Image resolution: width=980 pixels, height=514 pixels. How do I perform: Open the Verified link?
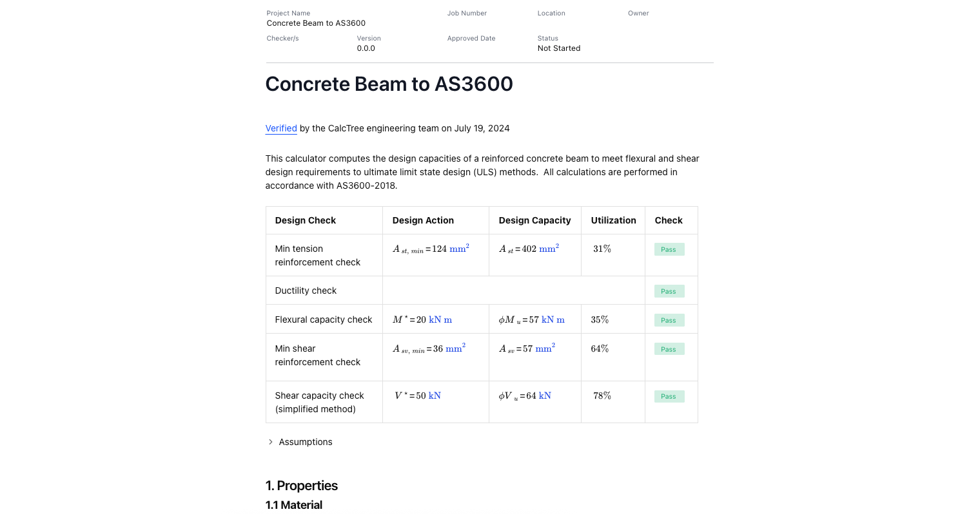click(280, 128)
